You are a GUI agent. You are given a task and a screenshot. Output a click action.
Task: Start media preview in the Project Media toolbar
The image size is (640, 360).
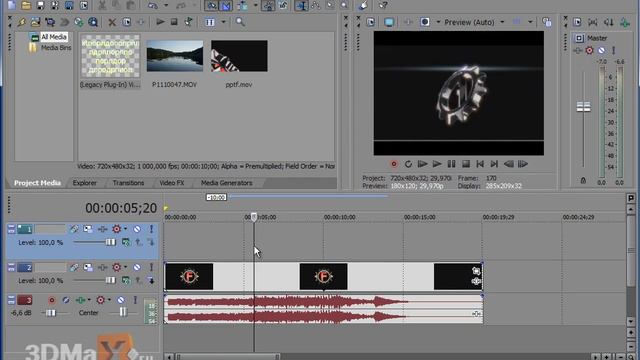(x=160, y=22)
